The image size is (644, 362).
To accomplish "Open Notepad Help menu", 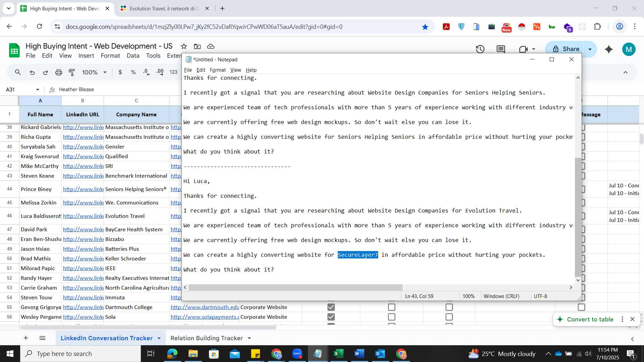I will pos(251,70).
